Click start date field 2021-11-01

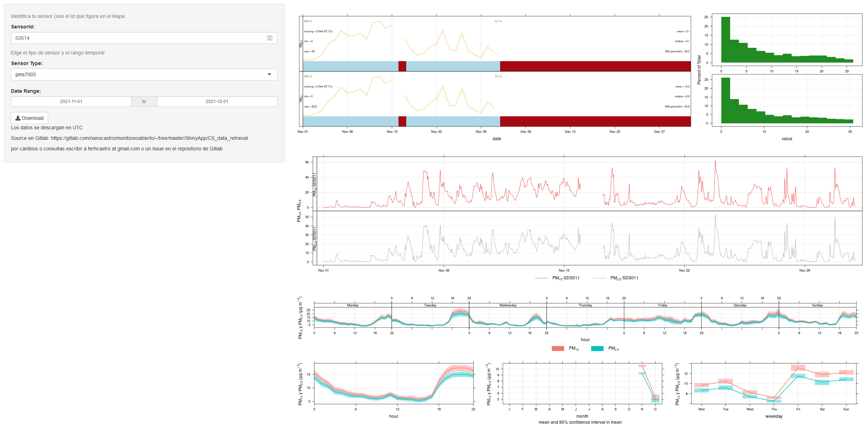71,102
